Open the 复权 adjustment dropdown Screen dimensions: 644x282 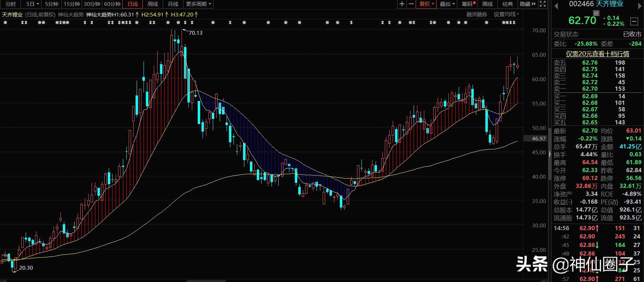(x=427, y=4)
